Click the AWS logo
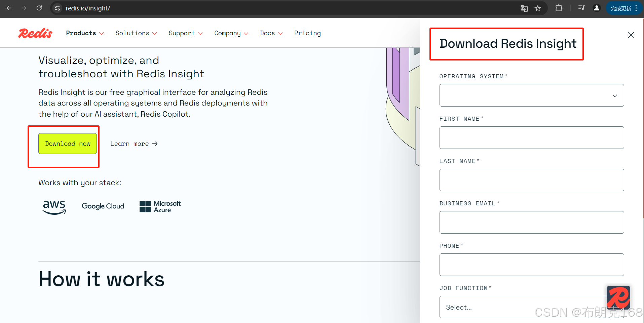The height and width of the screenshot is (323, 644). coord(54,207)
